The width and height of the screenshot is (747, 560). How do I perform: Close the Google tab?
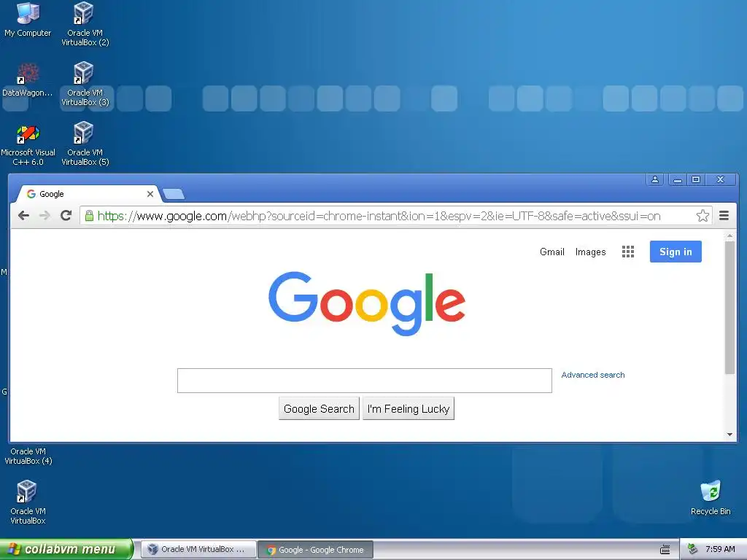(x=150, y=194)
